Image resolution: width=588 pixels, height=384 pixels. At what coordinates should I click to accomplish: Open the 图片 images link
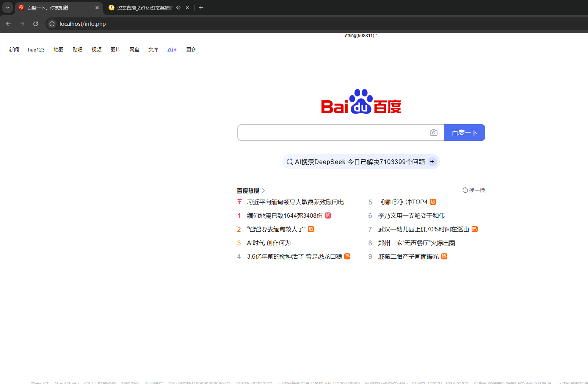tap(115, 50)
